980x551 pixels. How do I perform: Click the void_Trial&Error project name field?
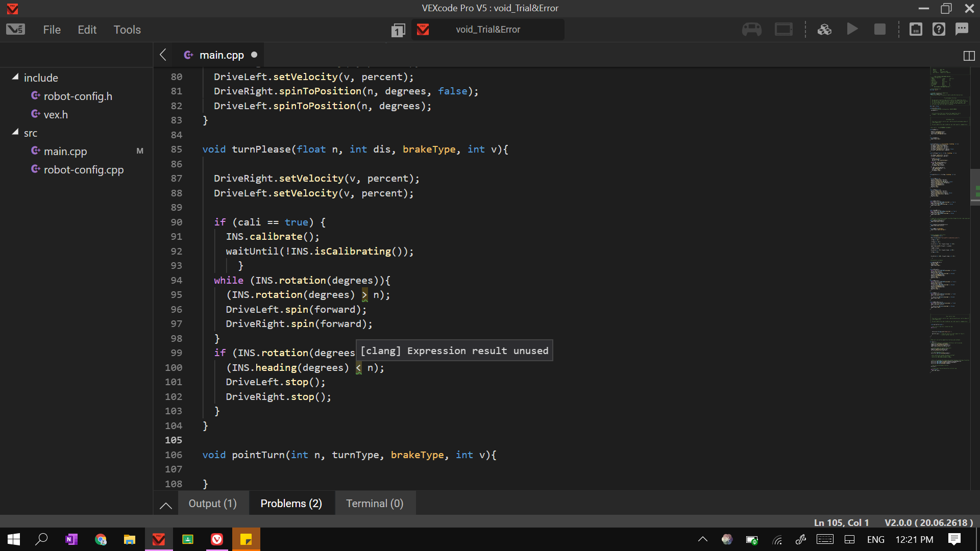488,30
